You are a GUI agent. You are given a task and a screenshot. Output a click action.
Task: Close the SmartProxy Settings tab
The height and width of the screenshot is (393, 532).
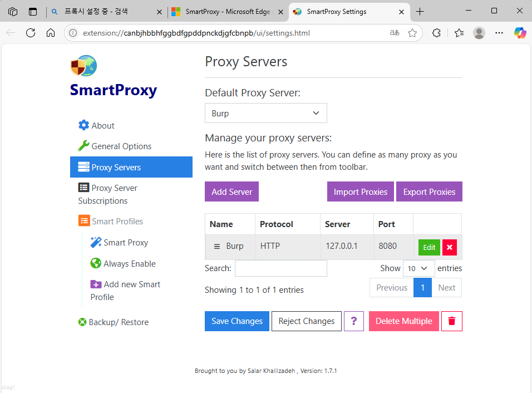(x=401, y=12)
